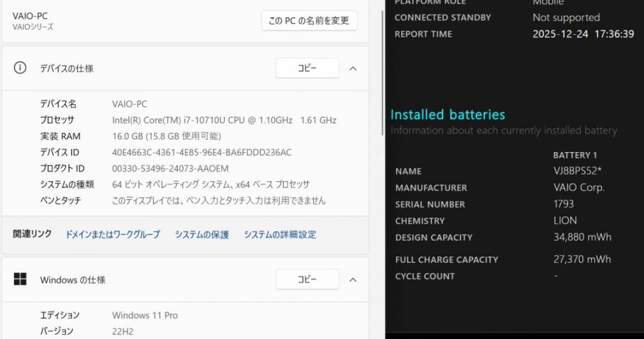644x339 pixels.
Task: Select the Not supported standby value
Action: 566,17
